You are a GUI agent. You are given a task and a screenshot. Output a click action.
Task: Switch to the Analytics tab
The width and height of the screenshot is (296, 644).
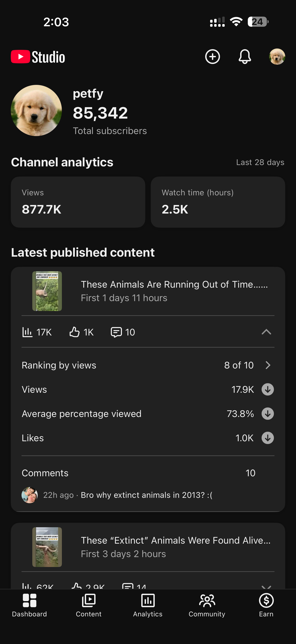(x=148, y=605)
